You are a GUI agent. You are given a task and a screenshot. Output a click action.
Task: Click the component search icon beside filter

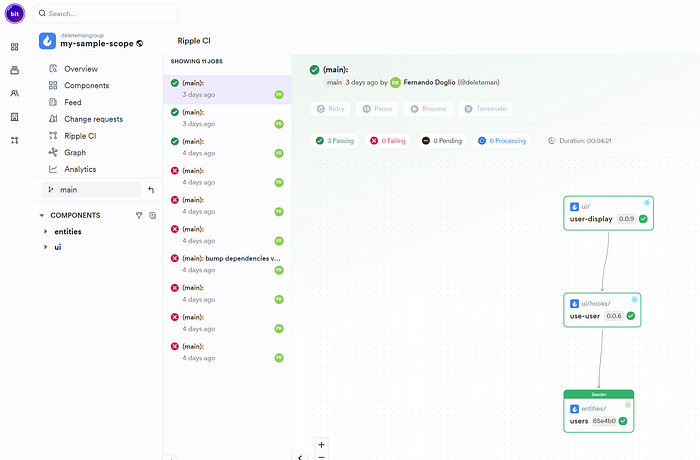(x=153, y=215)
